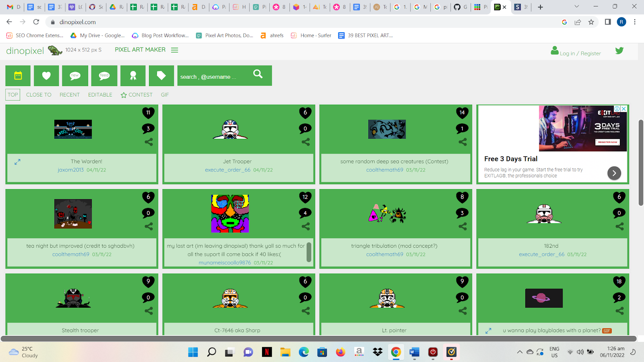This screenshot has height=362, width=644.
Task: Close the EXITLAG advertisement
Action: [x=623, y=109]
